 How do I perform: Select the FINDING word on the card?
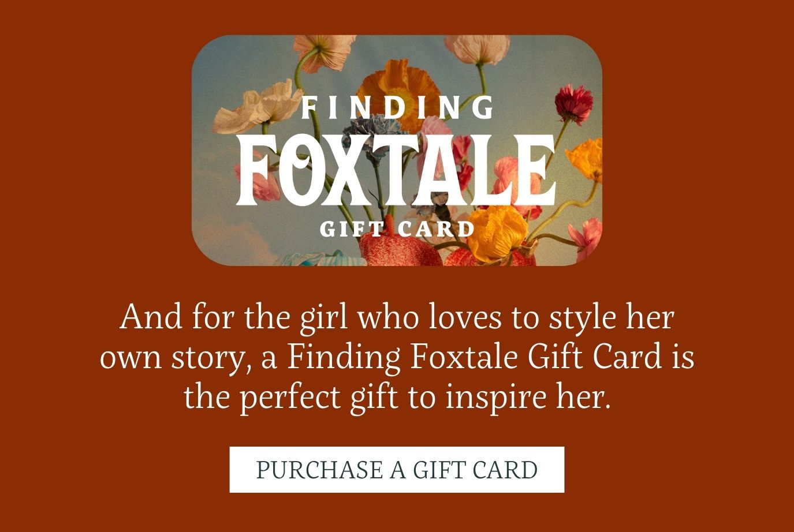(x=398, y=108)
